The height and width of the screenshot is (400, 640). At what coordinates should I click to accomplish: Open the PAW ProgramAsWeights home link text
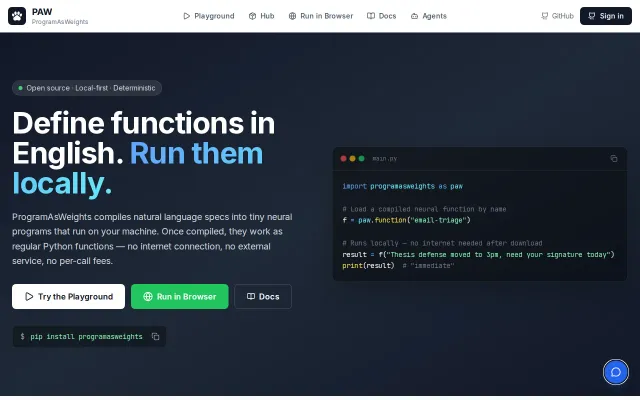pyautogui.click(x=60, y=16)
